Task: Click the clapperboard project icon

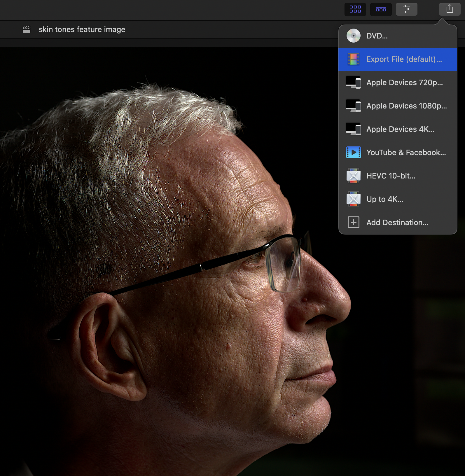Action: point(27,29)
